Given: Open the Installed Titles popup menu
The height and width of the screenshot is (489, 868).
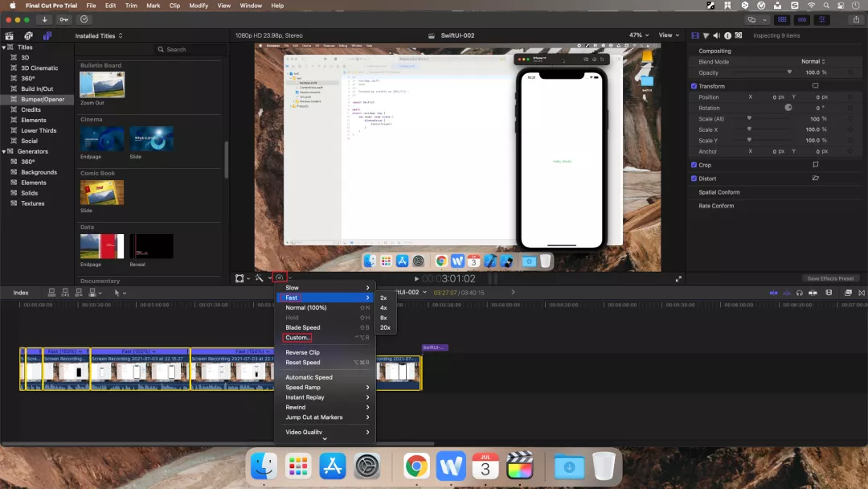Looking at the screenshot, I should 99,35.
